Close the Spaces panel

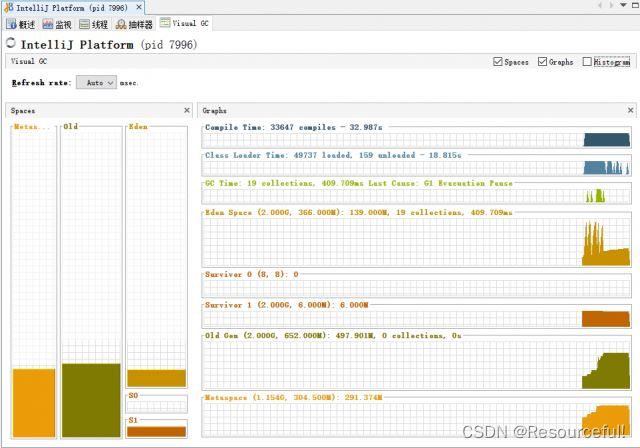coord(187,110)
